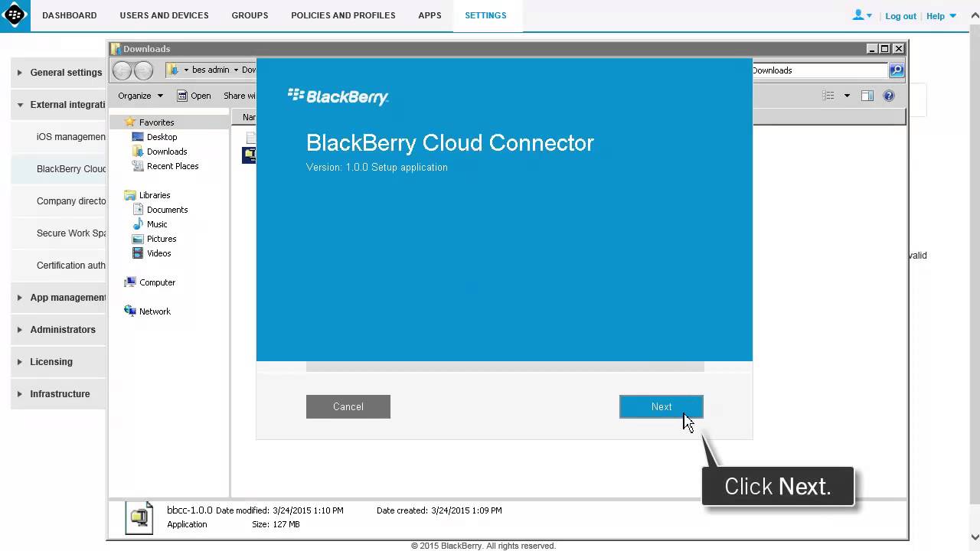This screenshot has width=980, height=551.
Task: Open the SETTINGS tab
Action: pyautogui.click(x=485, y=15)
